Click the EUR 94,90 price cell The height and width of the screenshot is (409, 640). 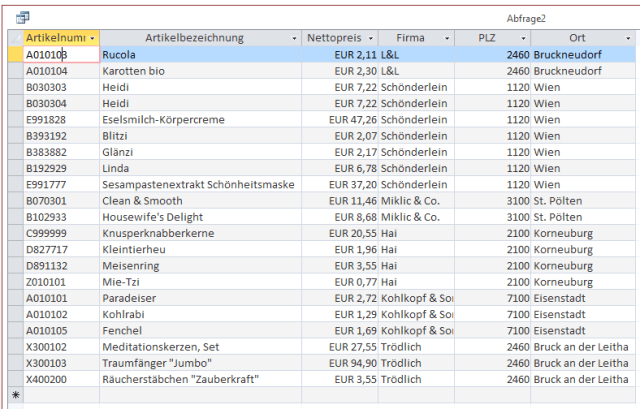[x=340, y=363]
